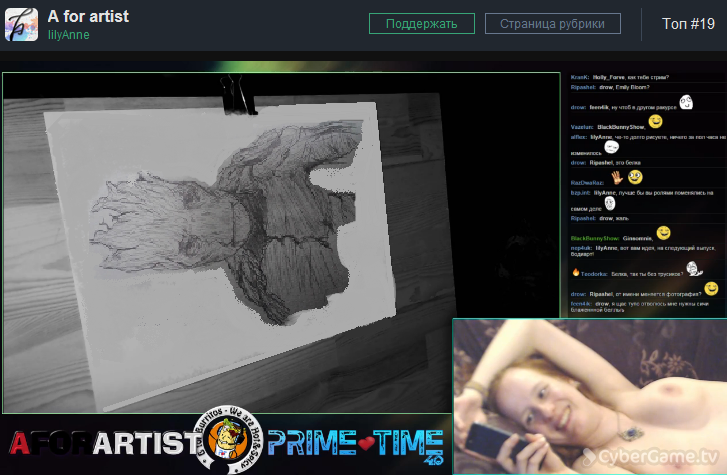Click the bzp.int username in chat
This screenshot has width=727, height=475.
pos(580,193)
